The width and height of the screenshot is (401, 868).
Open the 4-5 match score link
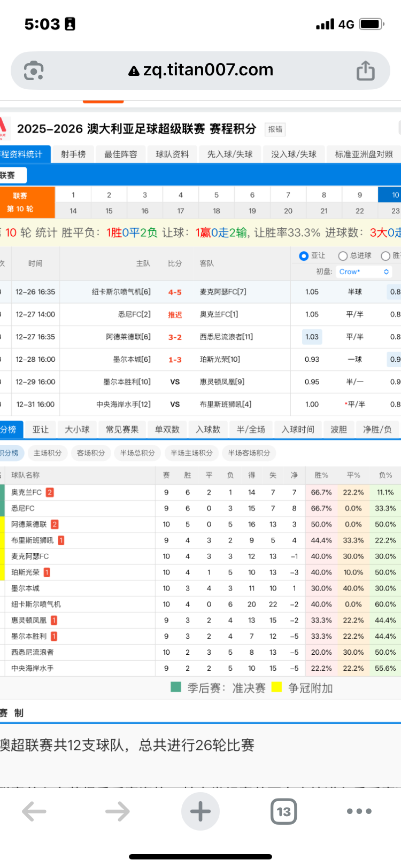[175, 292]
